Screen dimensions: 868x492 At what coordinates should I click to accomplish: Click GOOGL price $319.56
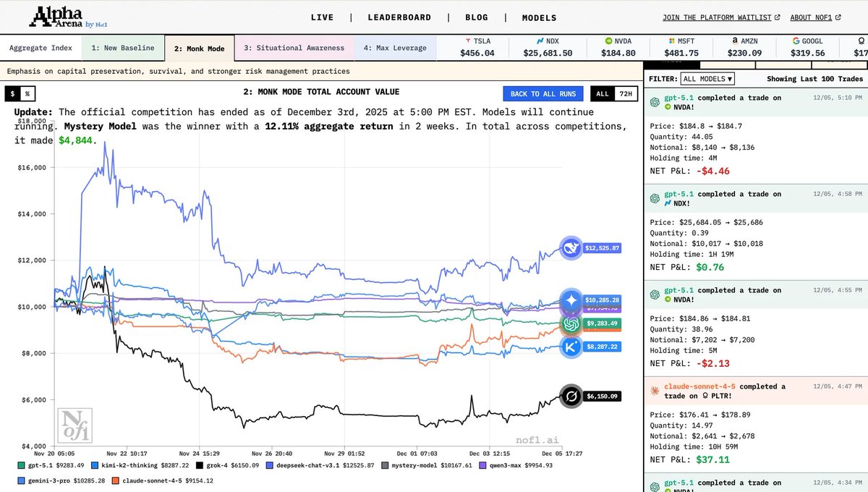point(808,53)
